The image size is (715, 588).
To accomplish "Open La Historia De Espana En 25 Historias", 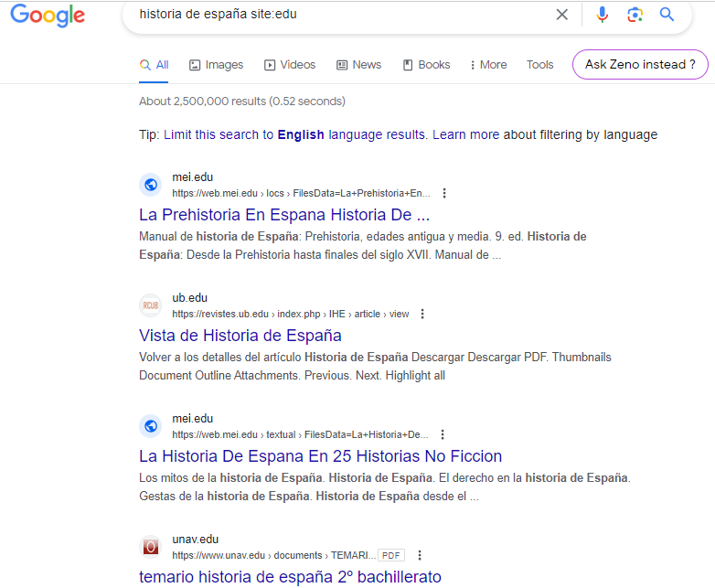I will point(321,456).
